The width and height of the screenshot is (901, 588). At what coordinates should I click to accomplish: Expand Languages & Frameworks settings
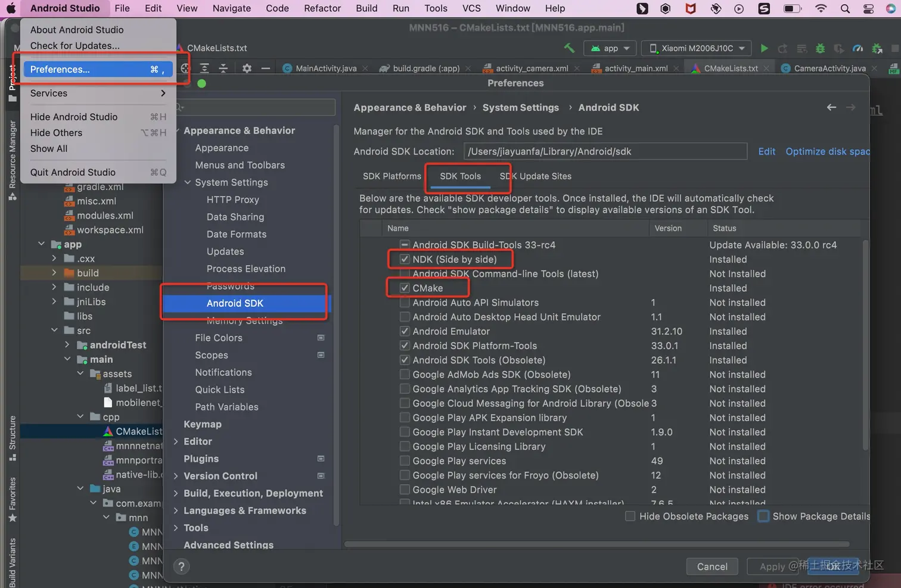176,511
